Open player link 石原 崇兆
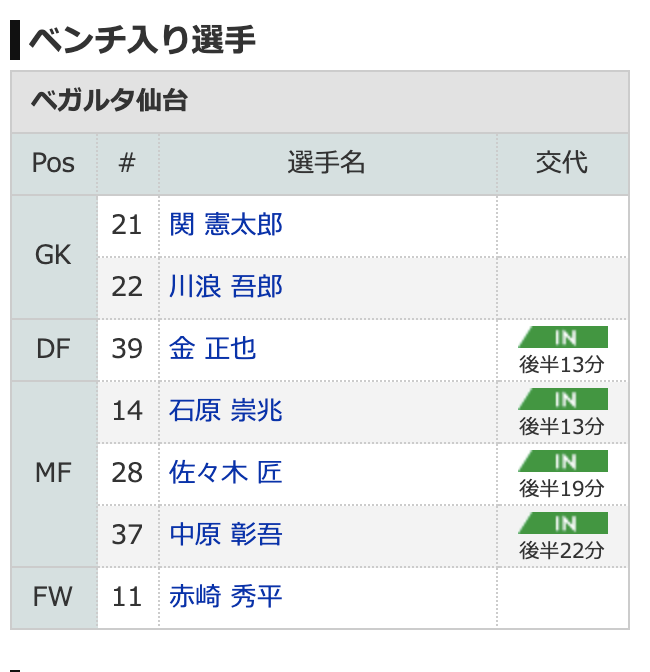The image size is (650, 672). tap(226, 411)
